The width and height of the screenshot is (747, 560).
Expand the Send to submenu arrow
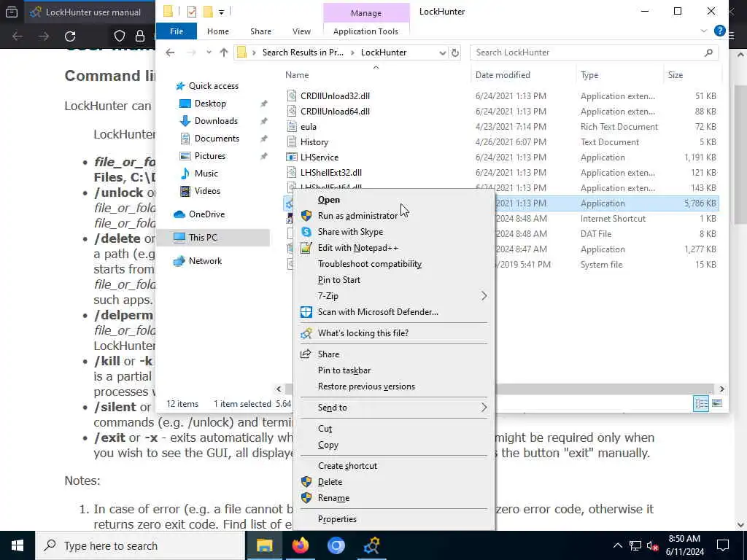tap(484, 407)
